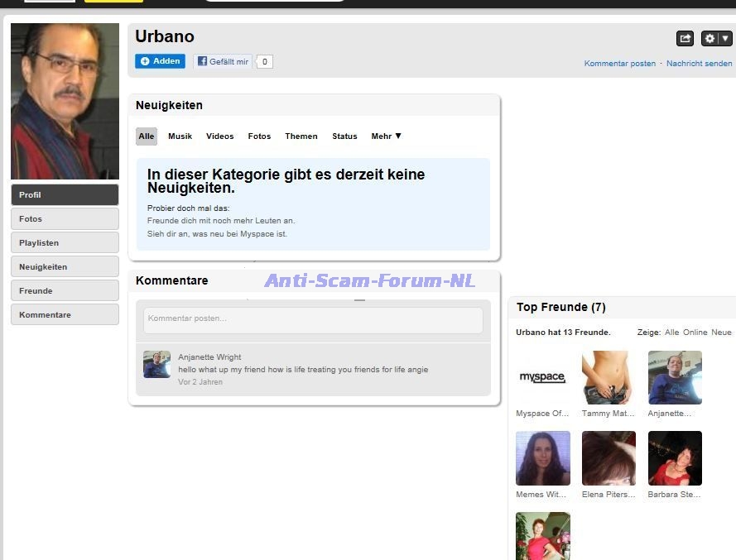Click the blue Adden button
This screenshot has width=736, height=560.
tap(160, 61)
